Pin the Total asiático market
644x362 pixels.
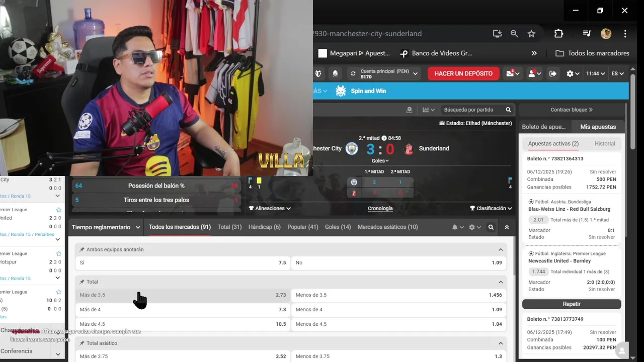(82, 343)
